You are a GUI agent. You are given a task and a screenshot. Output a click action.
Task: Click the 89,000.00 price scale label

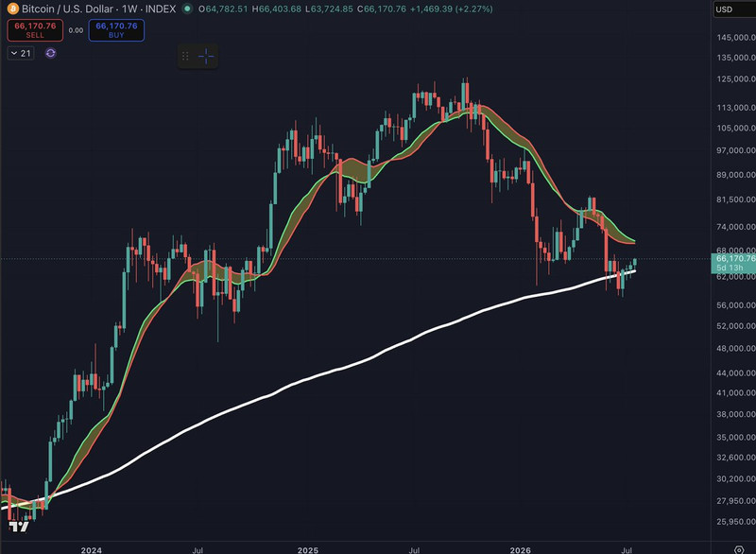point(736,175)
